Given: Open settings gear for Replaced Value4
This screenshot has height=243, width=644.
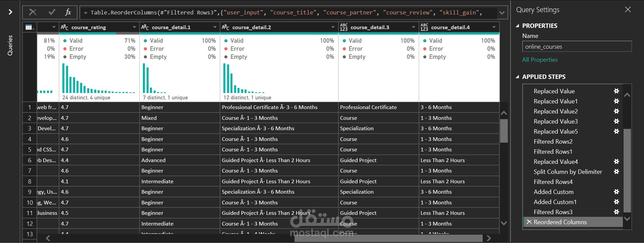Looking at the screenshot, I should (x=616, y=161).
